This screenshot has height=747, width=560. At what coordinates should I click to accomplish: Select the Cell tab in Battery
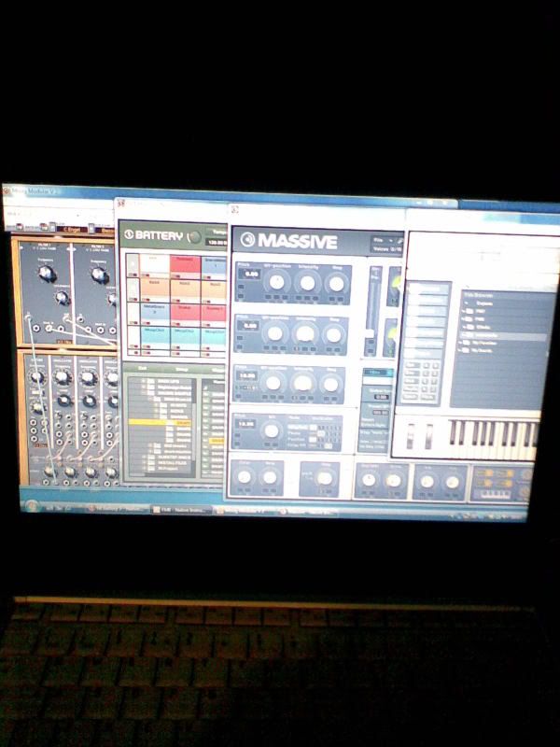(142, 369)
